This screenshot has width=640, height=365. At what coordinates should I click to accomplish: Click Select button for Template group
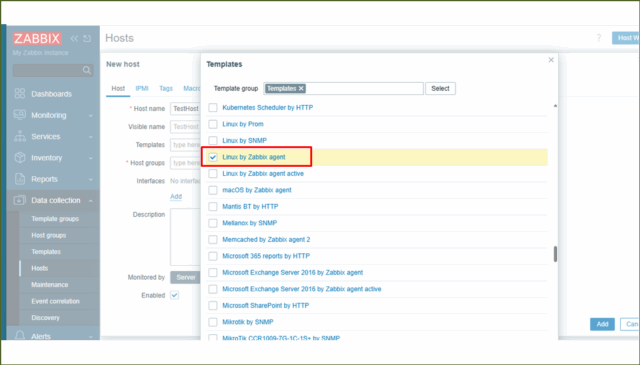click(x=440, y=88)
